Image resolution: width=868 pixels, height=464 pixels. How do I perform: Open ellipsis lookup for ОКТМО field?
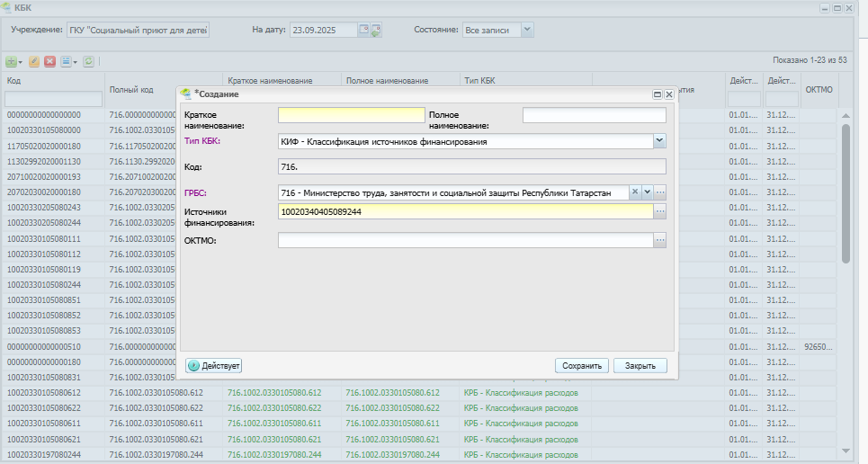(660, 240)
